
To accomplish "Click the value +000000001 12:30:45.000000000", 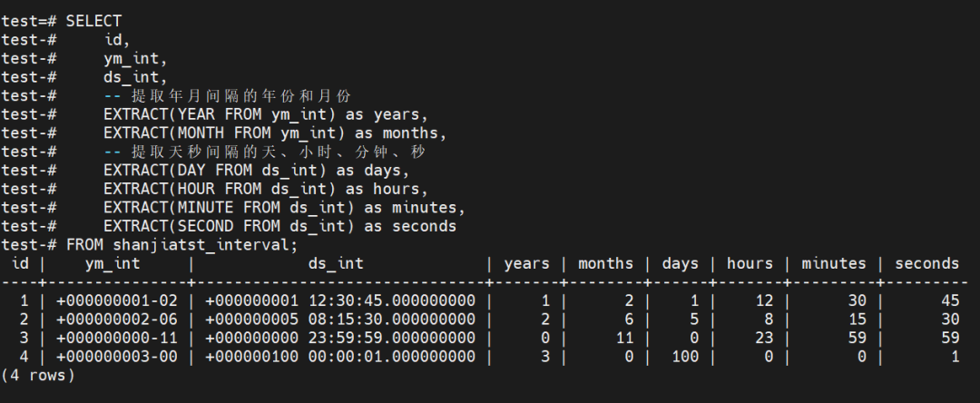I will click(x=340, y=301).
